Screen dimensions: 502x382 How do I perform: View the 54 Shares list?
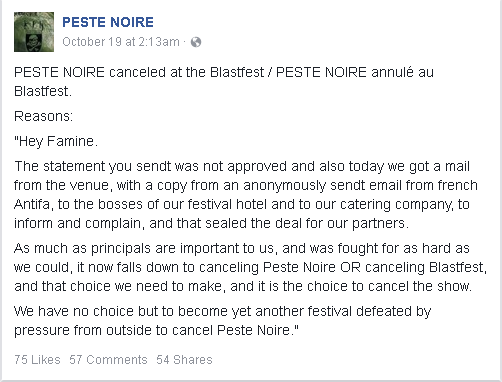(184, 360)
